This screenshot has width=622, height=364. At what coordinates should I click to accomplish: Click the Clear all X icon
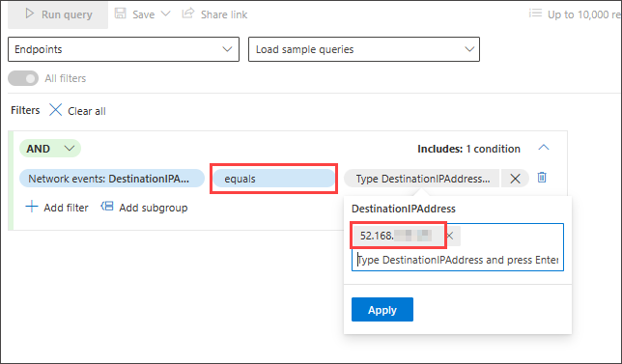(x=56, y=110)
